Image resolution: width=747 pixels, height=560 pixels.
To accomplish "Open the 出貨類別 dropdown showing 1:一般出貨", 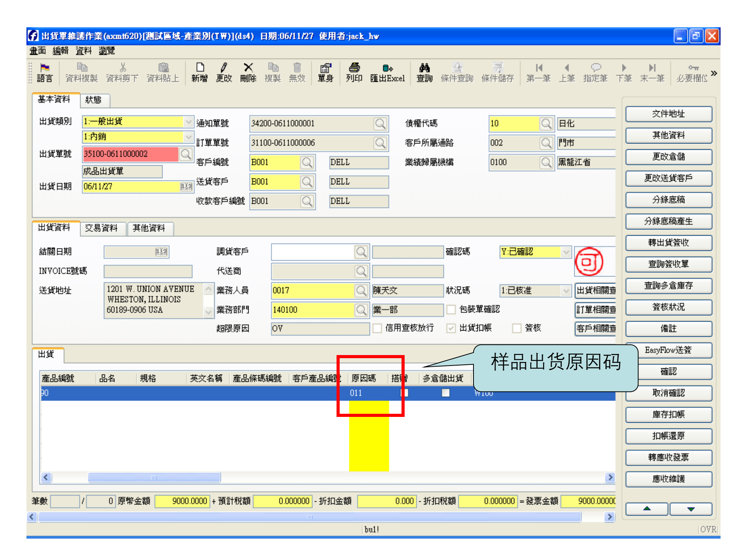I will (x=189, y=121).
